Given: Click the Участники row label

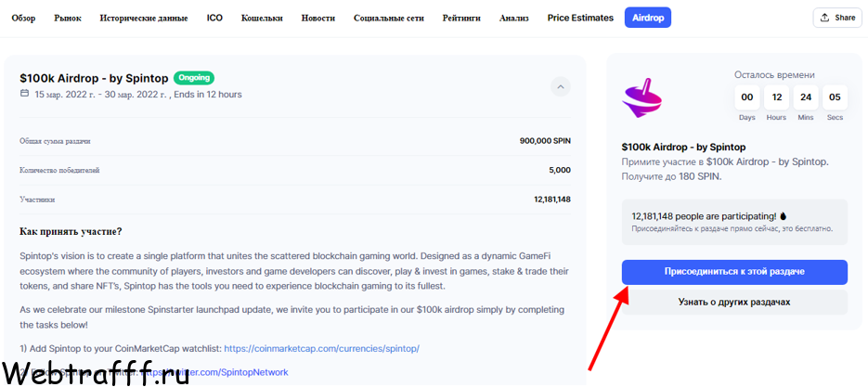Looking at the screenshot, I should click(x=38, y=200).
